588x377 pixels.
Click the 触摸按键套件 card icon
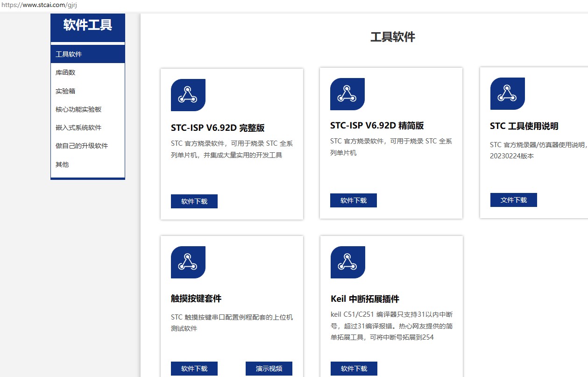(188, 262)
